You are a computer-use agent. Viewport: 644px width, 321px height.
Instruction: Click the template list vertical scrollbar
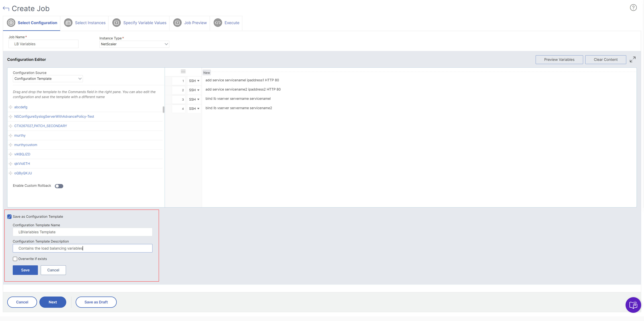click(164, 109)
